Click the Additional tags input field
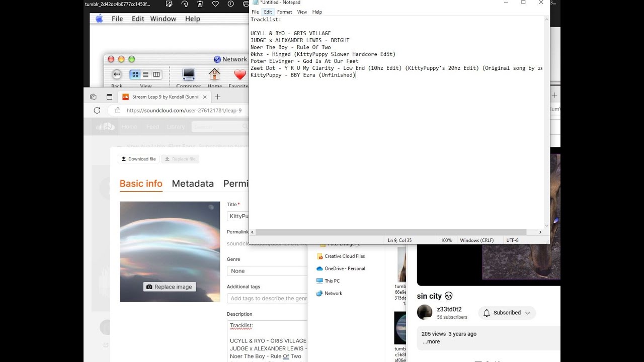Screen dimensions: 644x362 tap(267, 299)
